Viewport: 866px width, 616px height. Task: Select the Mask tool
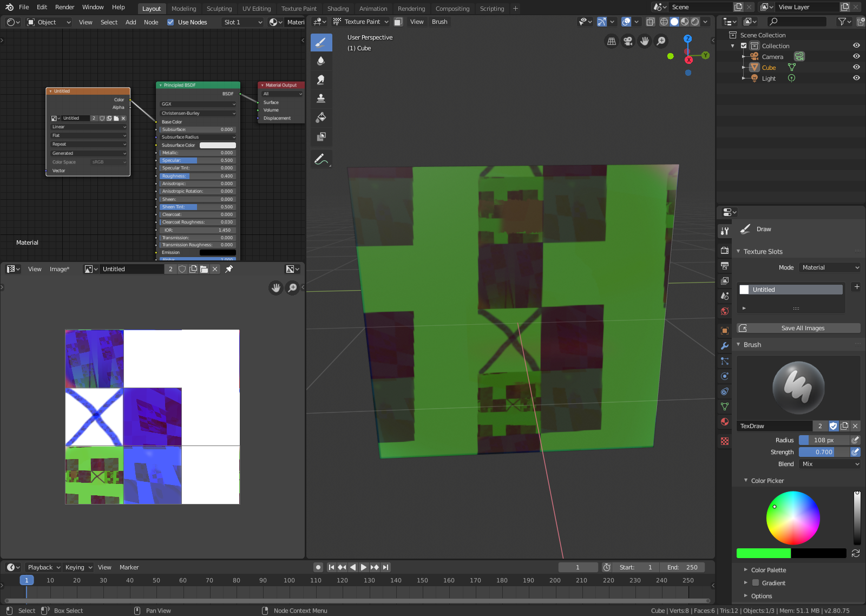click(321, 136)
